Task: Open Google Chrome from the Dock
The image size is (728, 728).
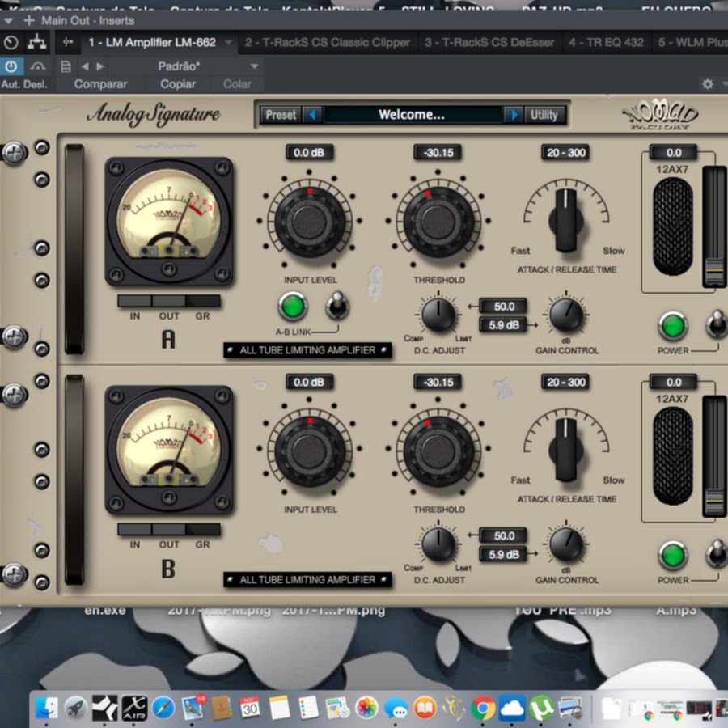Action: pos(483,708)
